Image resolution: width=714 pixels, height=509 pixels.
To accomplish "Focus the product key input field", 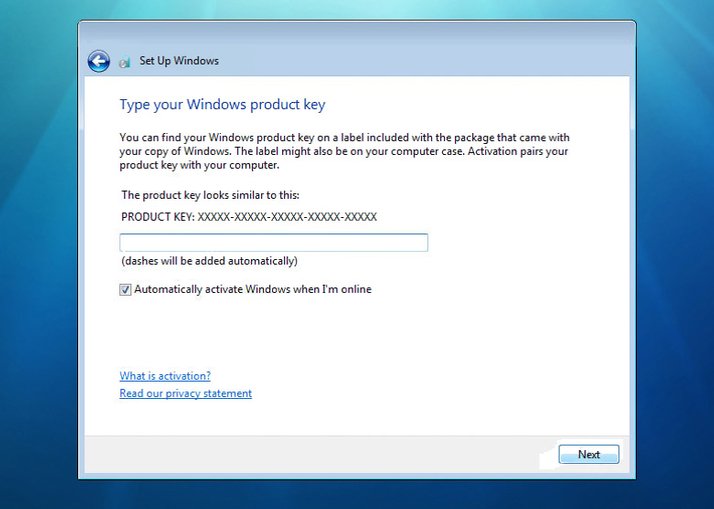I will coord(274,243).
